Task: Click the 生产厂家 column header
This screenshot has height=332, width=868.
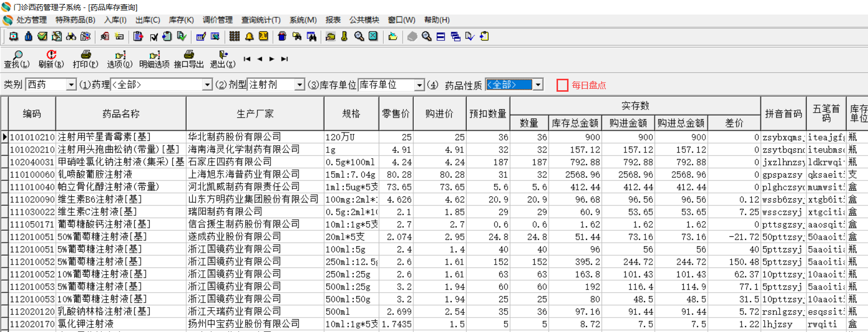Action: pyautogui.click(x=255, y=114)
